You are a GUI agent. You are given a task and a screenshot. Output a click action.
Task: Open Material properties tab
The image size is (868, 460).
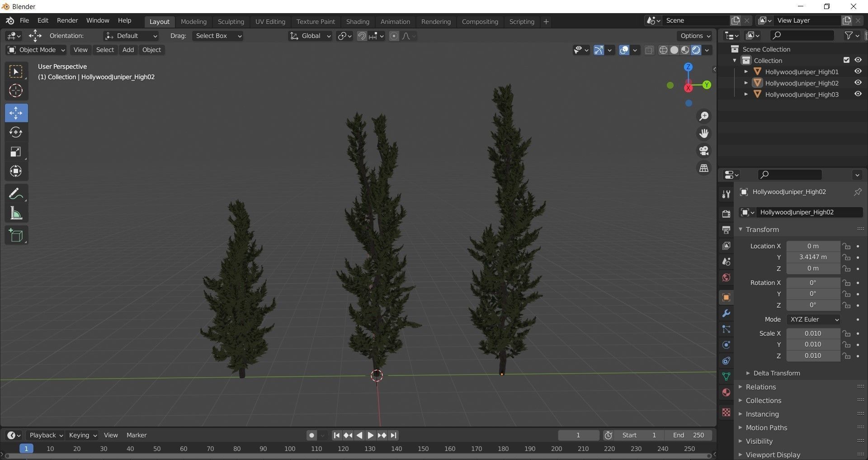(x=726, y=392)
